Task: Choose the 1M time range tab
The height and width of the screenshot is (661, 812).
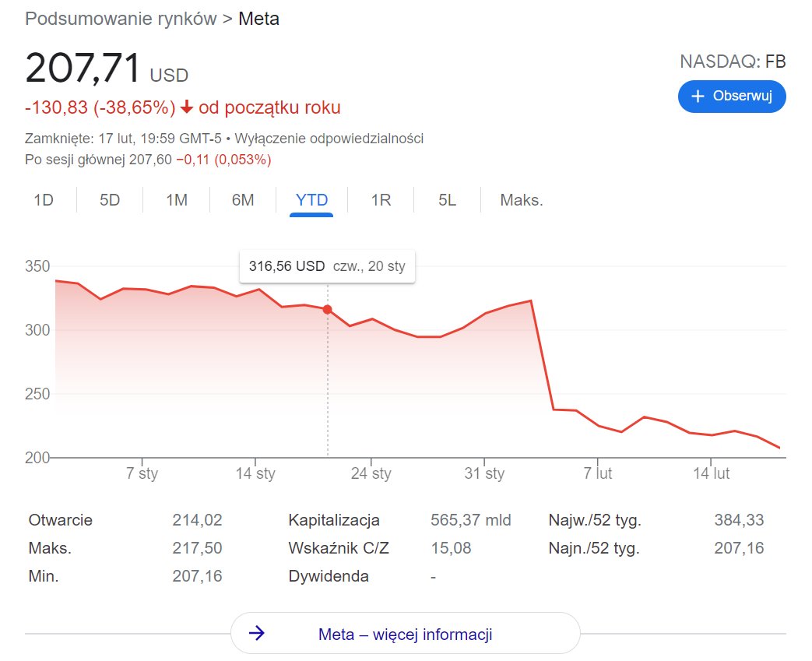Action: point(177,200)
